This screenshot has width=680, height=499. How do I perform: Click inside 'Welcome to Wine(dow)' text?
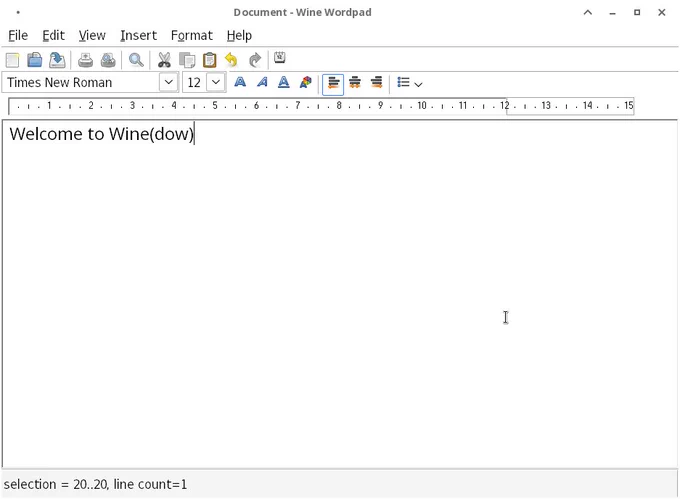[x=102, y=134]
